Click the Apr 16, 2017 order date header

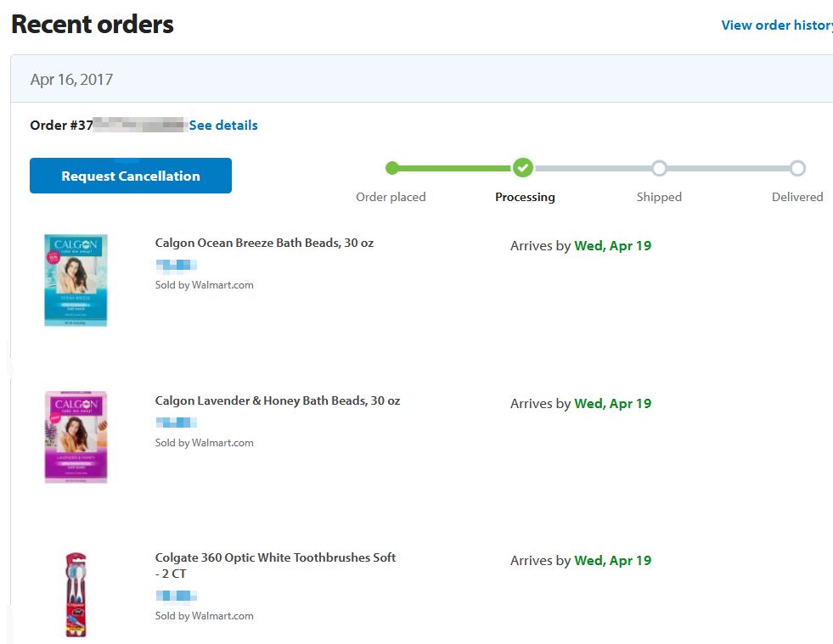71,80
